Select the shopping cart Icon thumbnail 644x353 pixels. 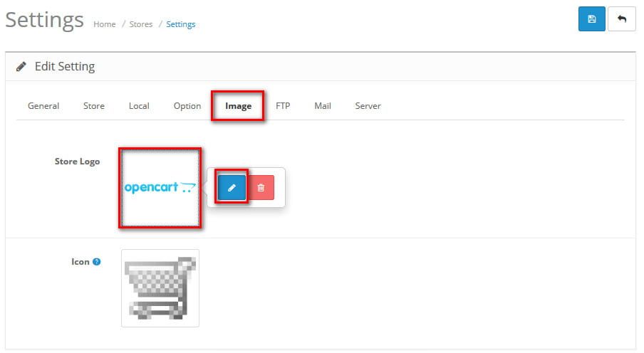(x=160, y=288)
